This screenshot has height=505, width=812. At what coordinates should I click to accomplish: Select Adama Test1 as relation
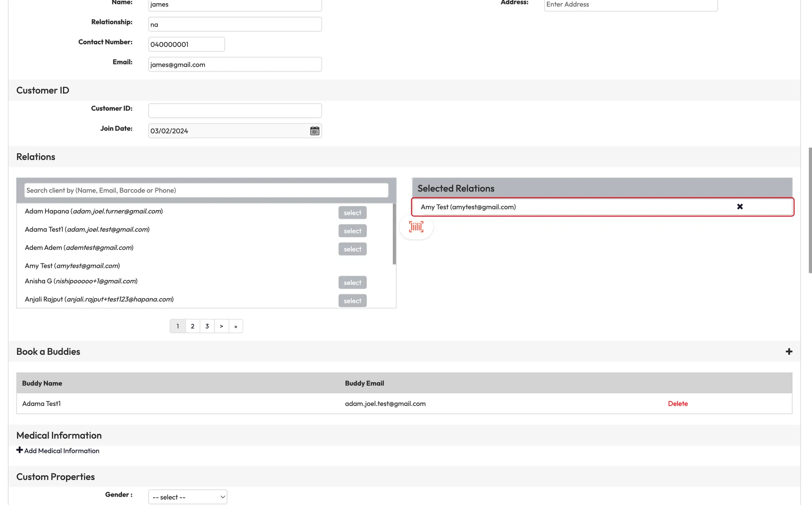[352, 231]
